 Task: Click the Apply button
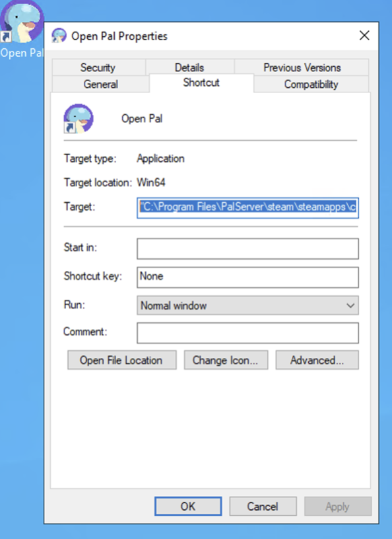(x=338, y=506)
